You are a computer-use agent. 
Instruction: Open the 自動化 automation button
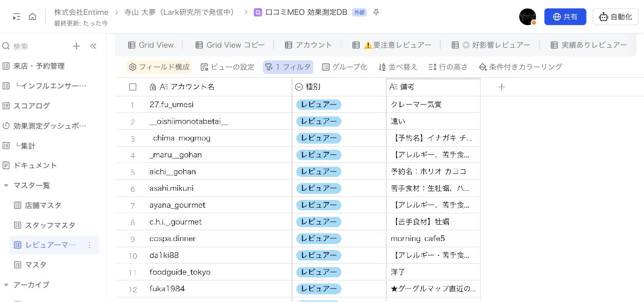pyautogui.click(x=615, y=17)
